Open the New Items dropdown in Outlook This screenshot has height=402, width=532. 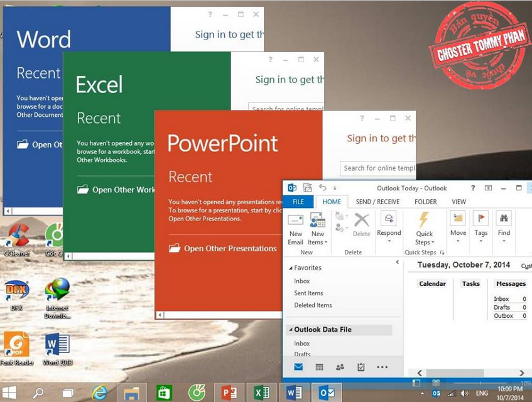click(x=318, y=229)
